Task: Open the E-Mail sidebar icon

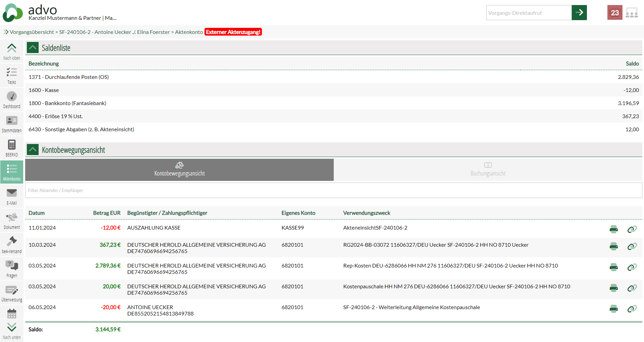Action: tap(12, 196)
